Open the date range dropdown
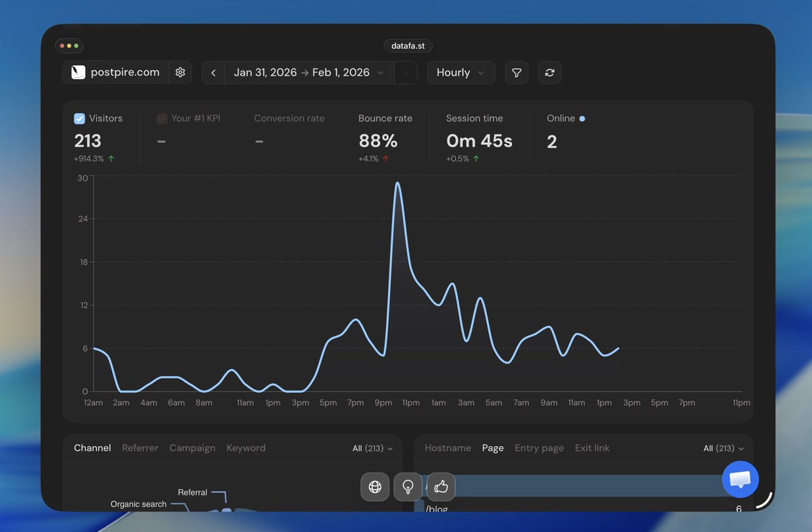This screenshot has height=532, width=812. tap(309, 72)
